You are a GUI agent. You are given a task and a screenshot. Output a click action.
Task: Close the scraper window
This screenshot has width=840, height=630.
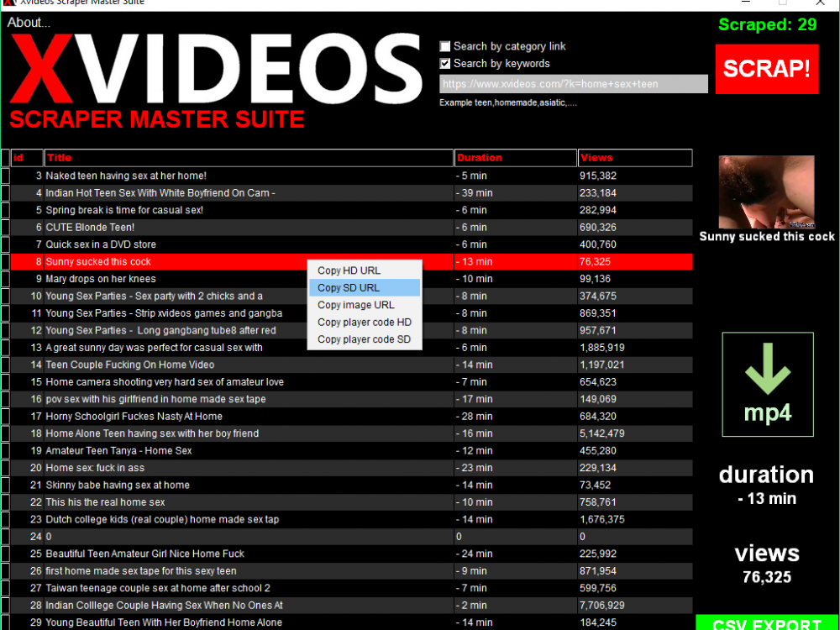click(x=820, y=3)
